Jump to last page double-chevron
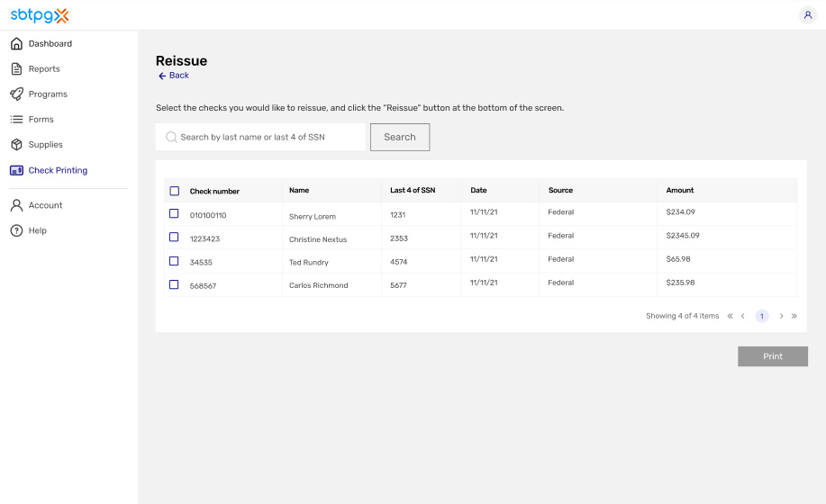Viewport: 826px width, 504px height. [x=794, y=316]
